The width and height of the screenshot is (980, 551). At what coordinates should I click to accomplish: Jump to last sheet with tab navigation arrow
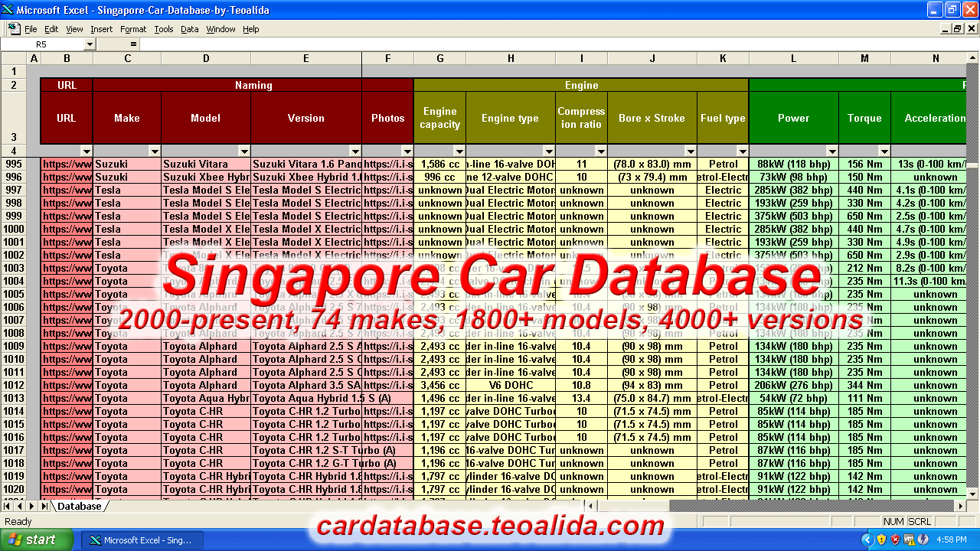(x=44, y=506)
